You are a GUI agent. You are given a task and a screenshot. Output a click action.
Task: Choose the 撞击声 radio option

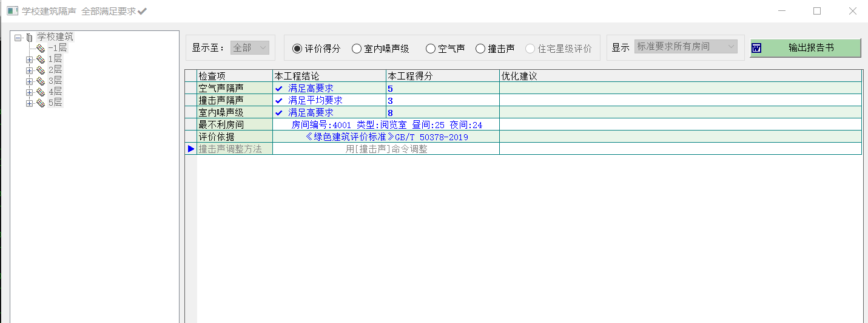click(480, 49)
